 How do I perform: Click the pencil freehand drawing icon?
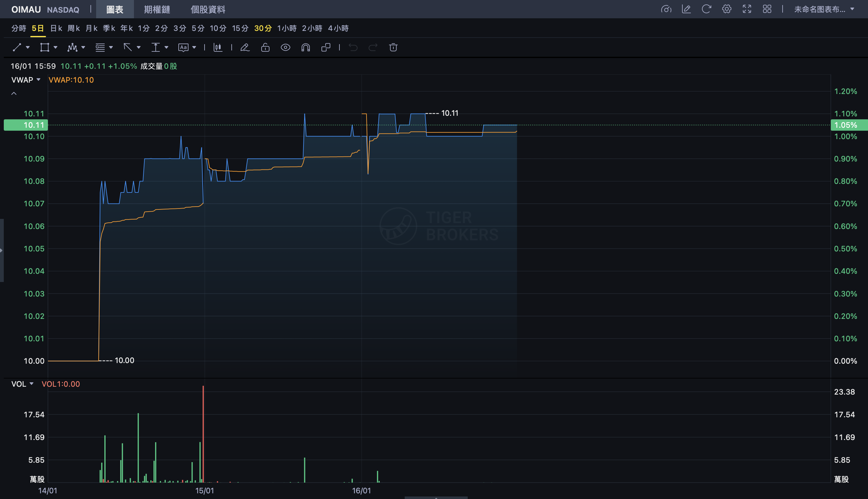click(245, 47)
